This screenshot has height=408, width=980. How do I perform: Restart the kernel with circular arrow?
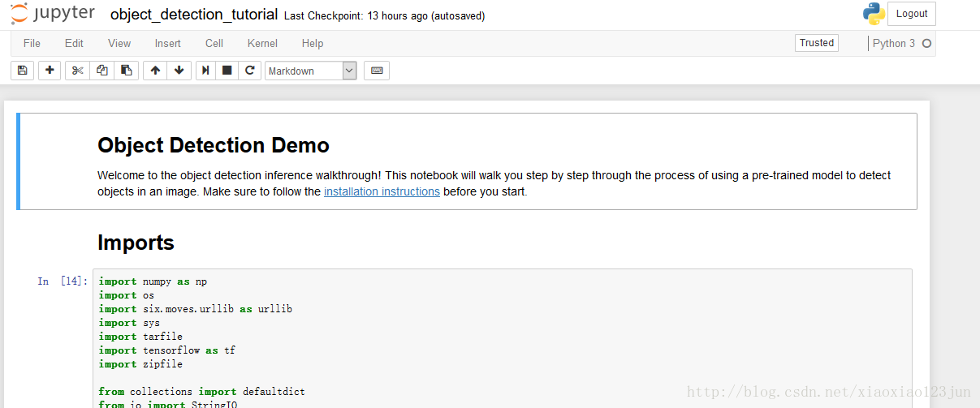click(249, 71)
